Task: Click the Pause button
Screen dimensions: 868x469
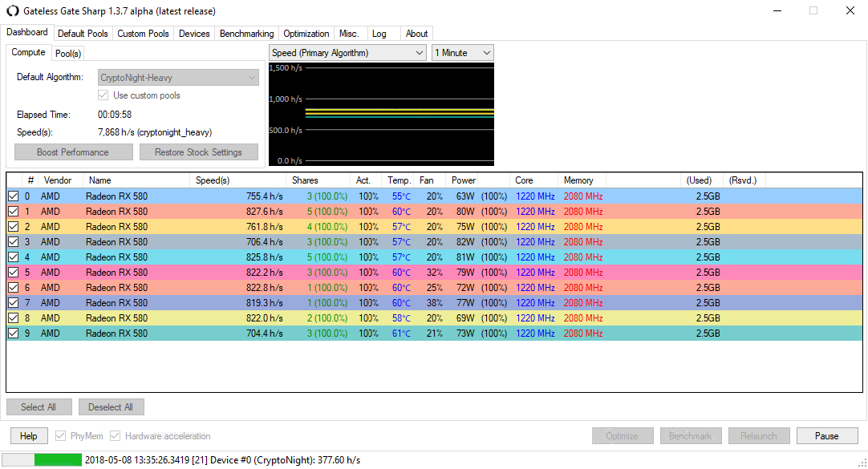Action: 827,436
